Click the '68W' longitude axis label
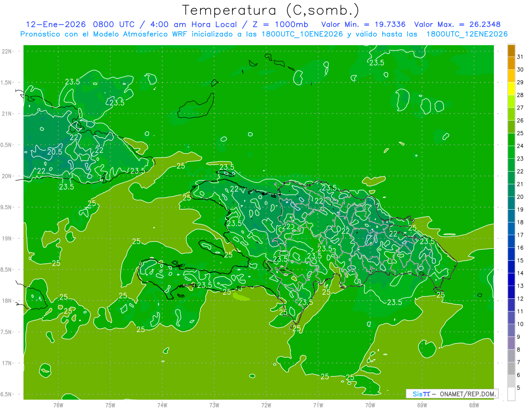This screenshot has width=532, height=411. click(474, 405)
